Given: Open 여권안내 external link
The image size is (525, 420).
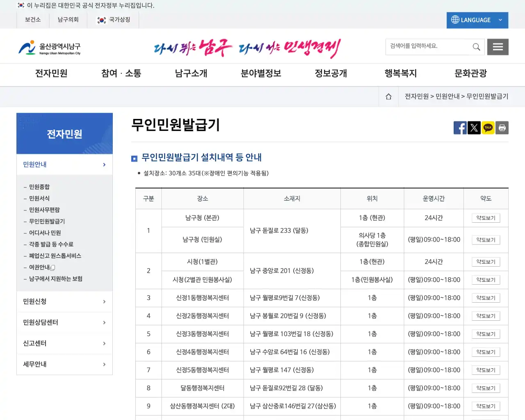Looking at the screenshot, I should pos(42,267).
